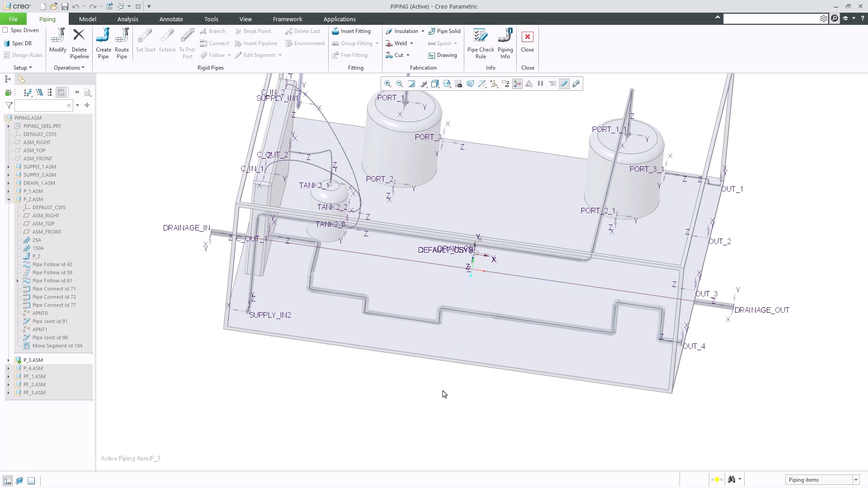Screen dimensions: 868x488
Task: Add a tree filter with plus button
Action: pos(87,105)
